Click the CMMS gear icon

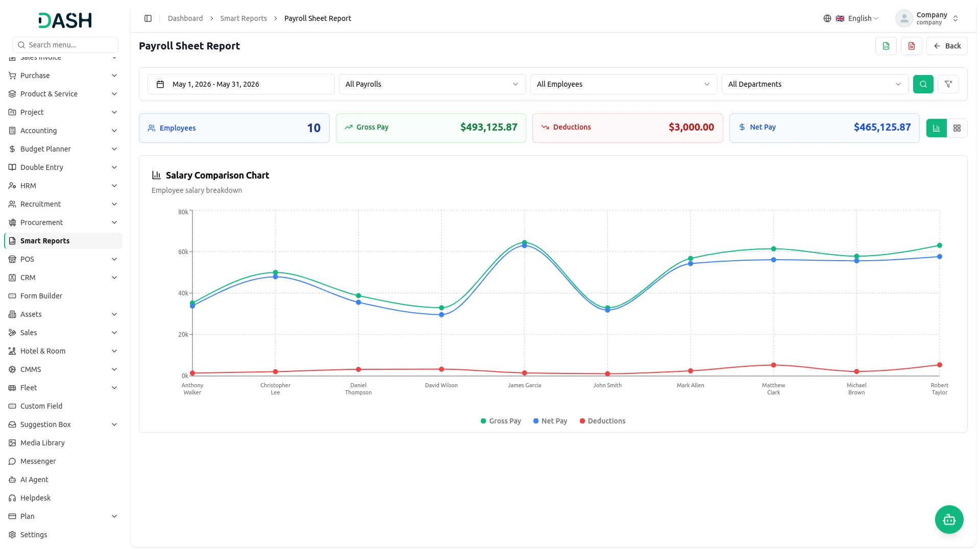point(12,369)
